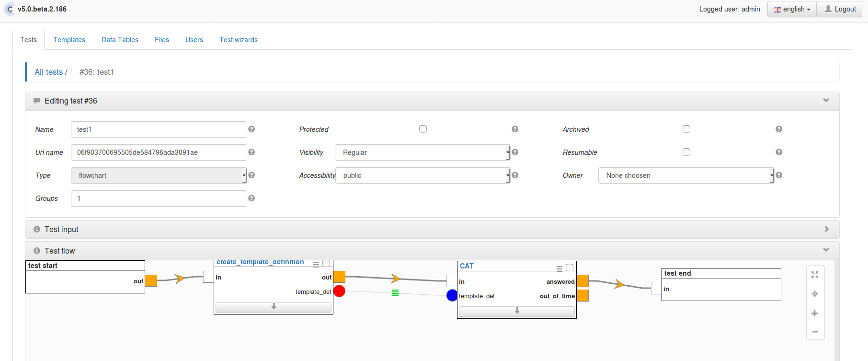Open the CAT node title link

pyautogui.click(x=467, y=266)
